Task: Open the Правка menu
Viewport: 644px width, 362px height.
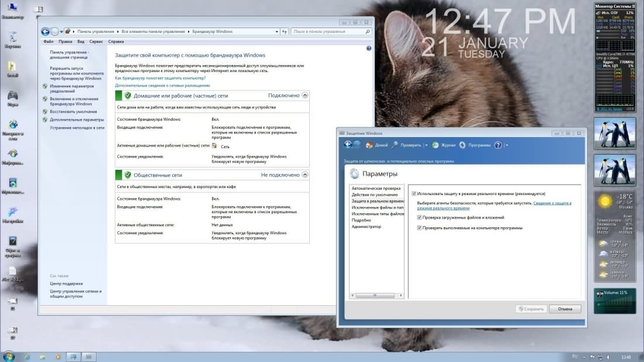Action: [66, 42]
